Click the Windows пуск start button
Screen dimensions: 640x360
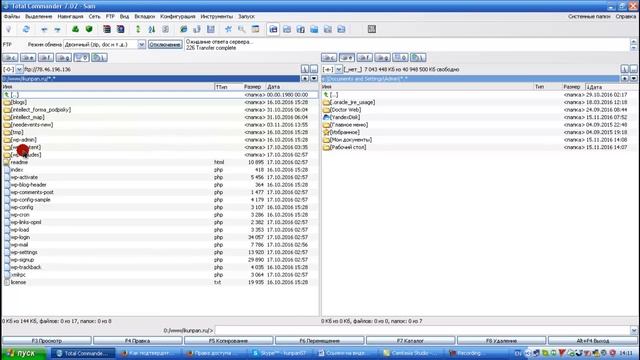[23, 353]
